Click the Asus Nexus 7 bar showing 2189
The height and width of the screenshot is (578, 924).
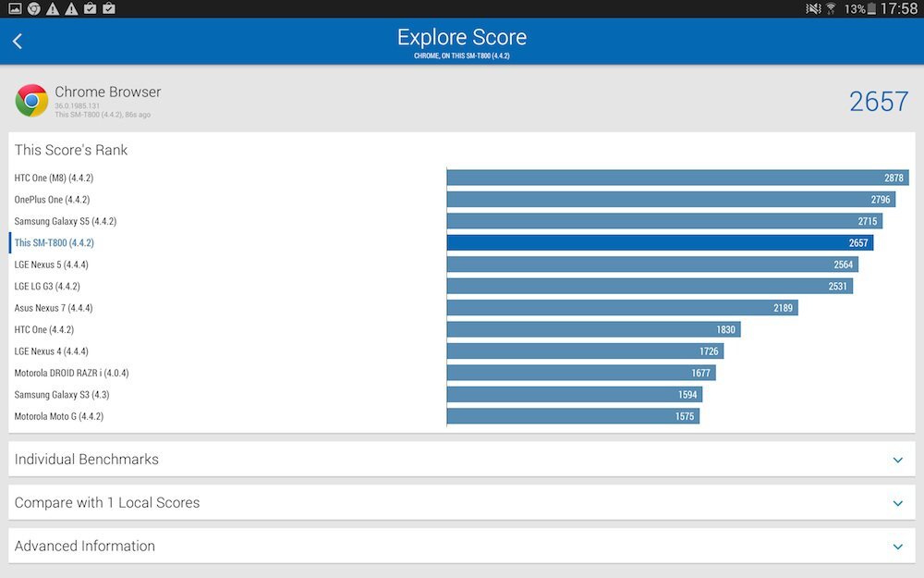(x=622, y=308)
